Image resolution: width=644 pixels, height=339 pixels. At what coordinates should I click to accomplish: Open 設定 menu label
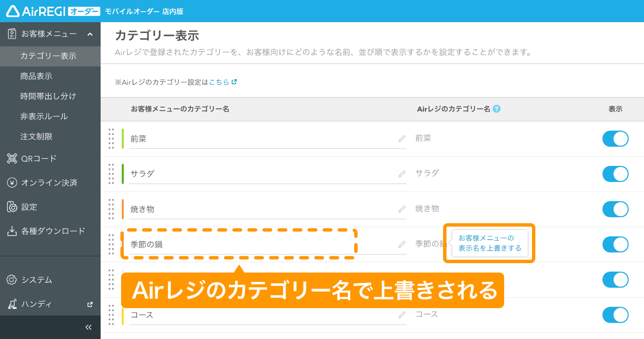point(29,207)
